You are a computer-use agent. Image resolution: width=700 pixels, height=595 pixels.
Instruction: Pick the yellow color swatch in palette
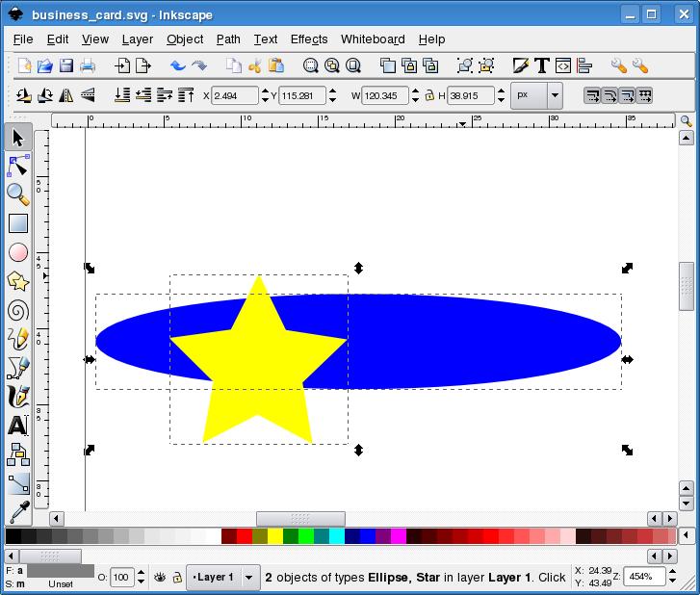pos(274,536)
